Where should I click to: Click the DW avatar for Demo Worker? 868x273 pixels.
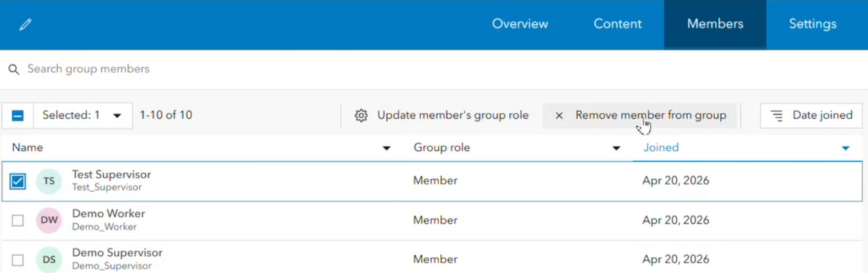tap(49, 221)
